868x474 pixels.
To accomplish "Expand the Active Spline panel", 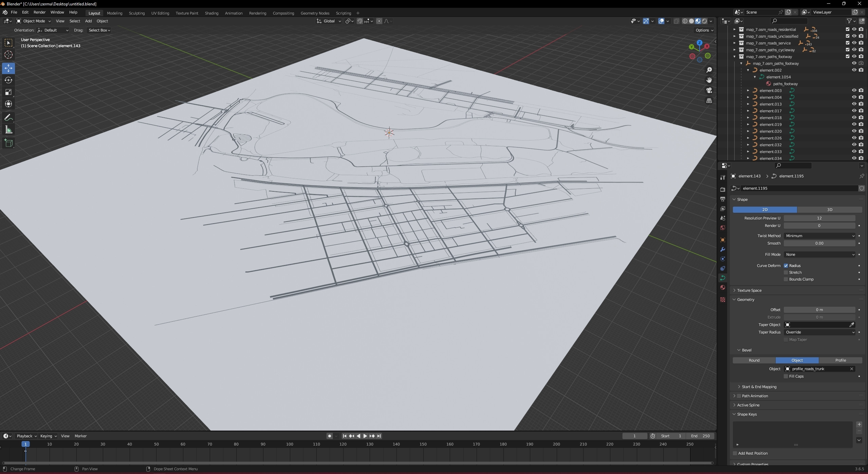I will pos(748,405).
